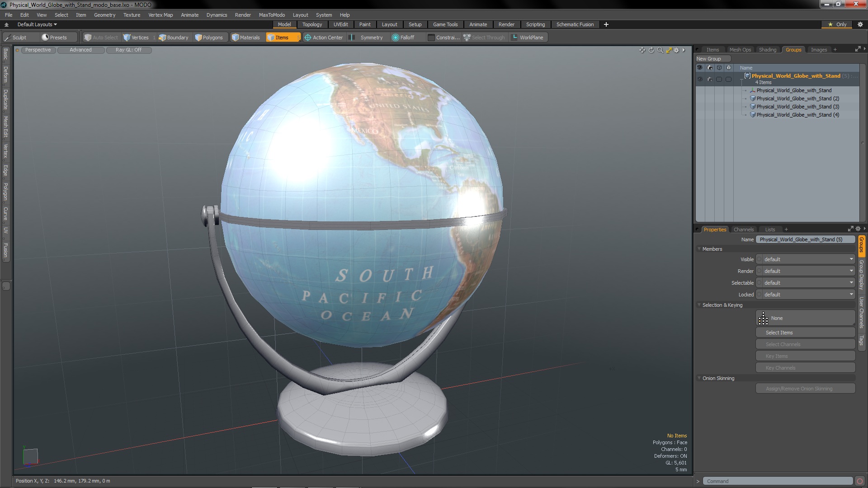Screen dimensions: 868x488
Task: Open viewport settings gear icon
Action: tap(676, 50)
